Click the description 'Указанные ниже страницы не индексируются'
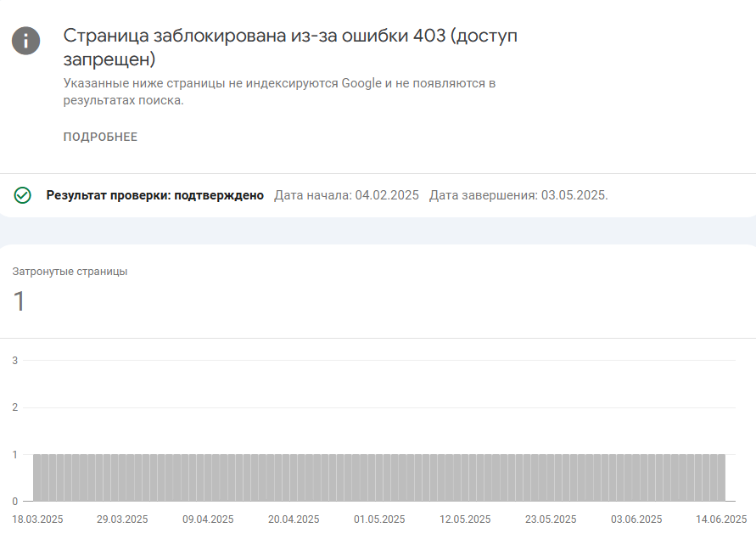 coord(280,92)
